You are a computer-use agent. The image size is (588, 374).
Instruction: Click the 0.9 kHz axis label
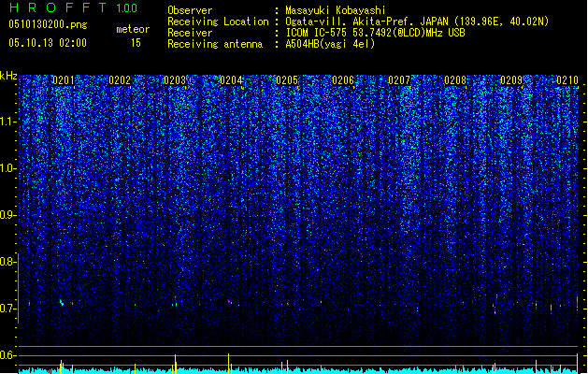[7, 215]
